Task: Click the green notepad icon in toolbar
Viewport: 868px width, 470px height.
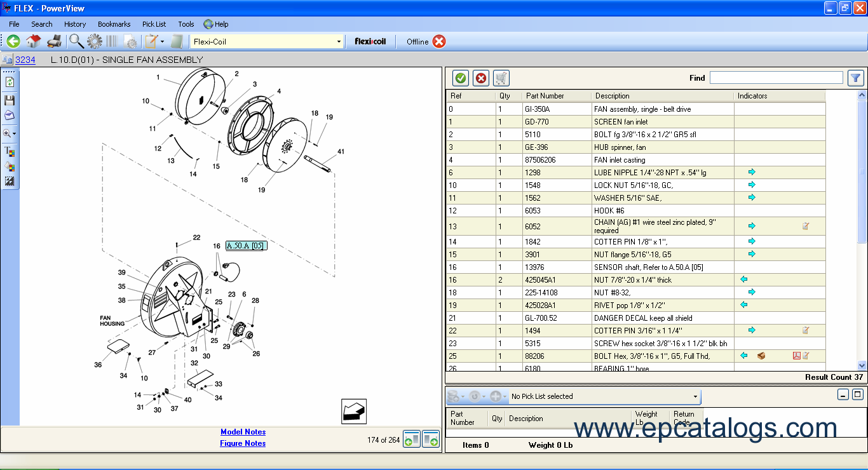Action: (x=177, y=41)
